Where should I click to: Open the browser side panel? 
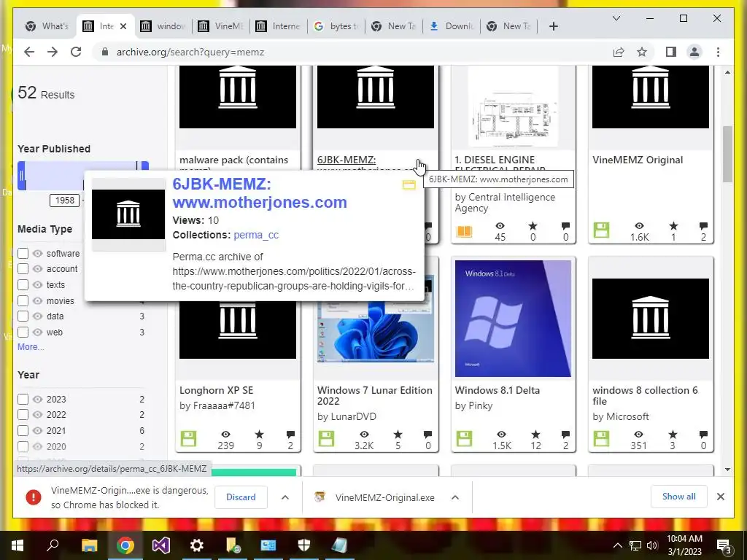pyautogui.click(x=671, y=52)
